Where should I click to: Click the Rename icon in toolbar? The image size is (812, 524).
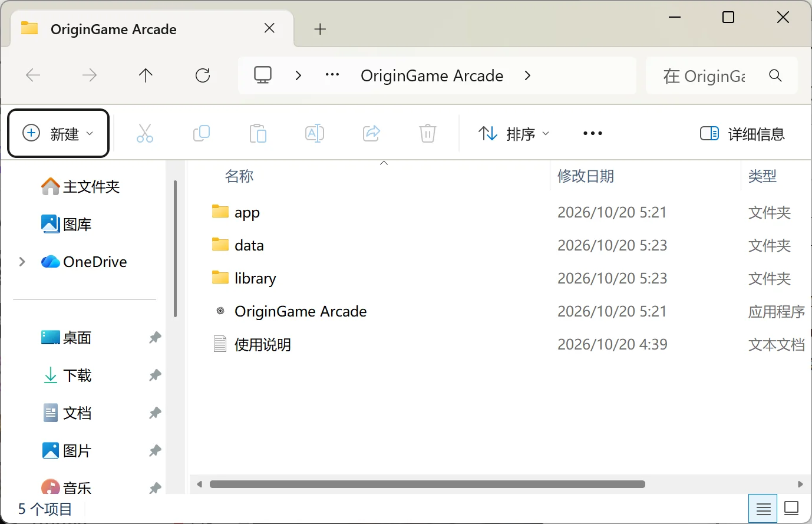pos(315,133)
